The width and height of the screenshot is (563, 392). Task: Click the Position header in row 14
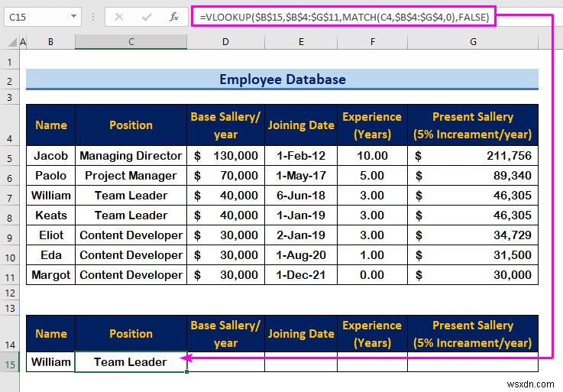(x=131, y=333)
